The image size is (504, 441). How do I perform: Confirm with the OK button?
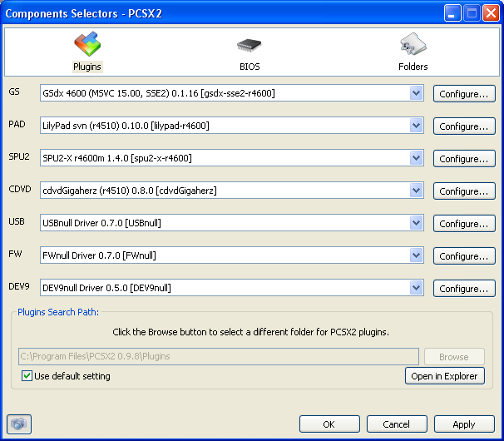point(329,424)
